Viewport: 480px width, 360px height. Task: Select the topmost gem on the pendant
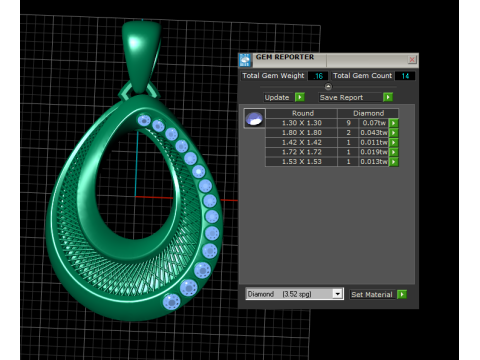point(144,120)
